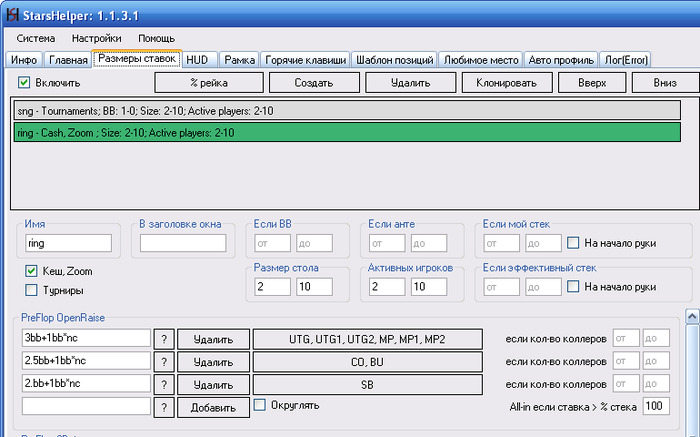This screenshot has height=437, width=700.
Task: Open the Система menu
Action: (x=36, y=38)
